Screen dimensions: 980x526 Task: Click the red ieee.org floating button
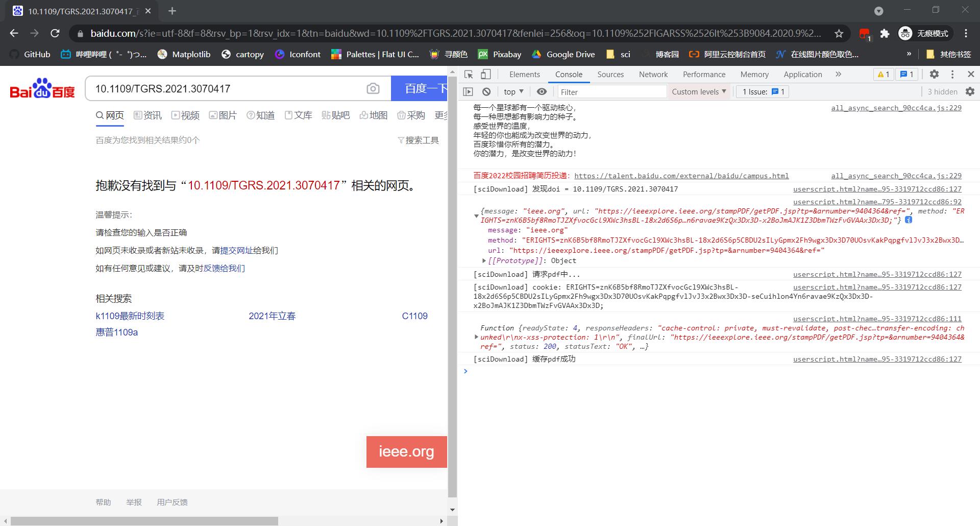point(406,452)
